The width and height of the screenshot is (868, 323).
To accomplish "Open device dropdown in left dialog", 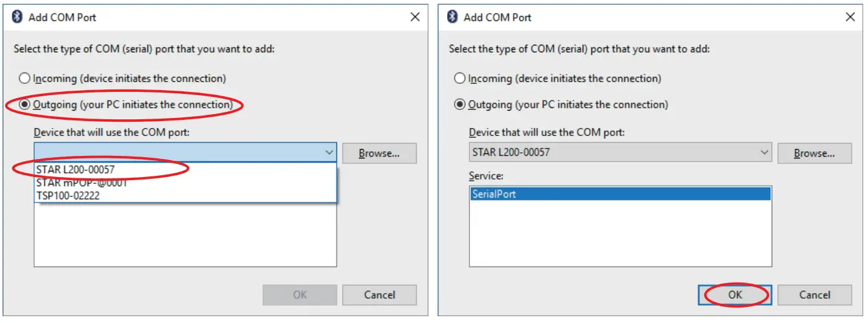I will click(185, 153).
